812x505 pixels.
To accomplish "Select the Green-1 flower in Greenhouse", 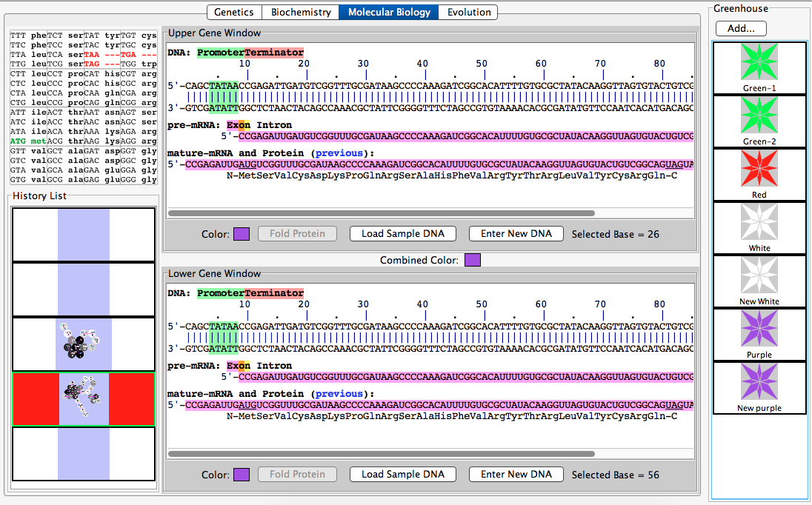I will point(759,62).
